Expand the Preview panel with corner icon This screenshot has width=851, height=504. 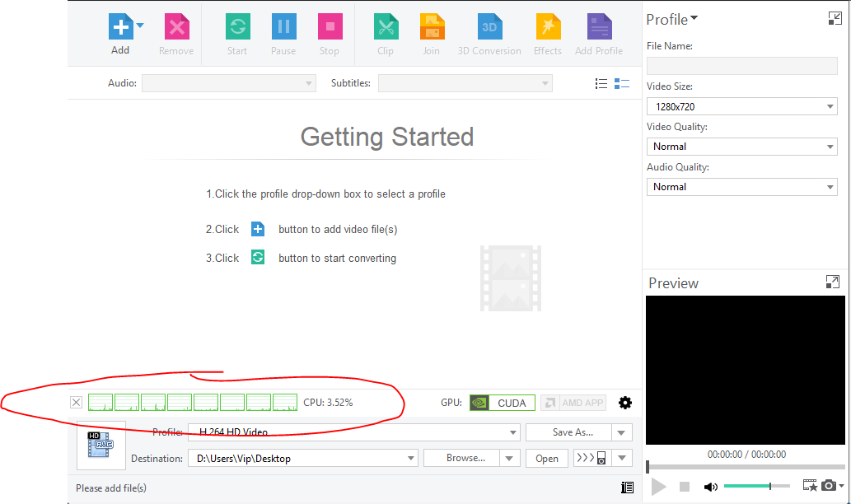(833, 282)
